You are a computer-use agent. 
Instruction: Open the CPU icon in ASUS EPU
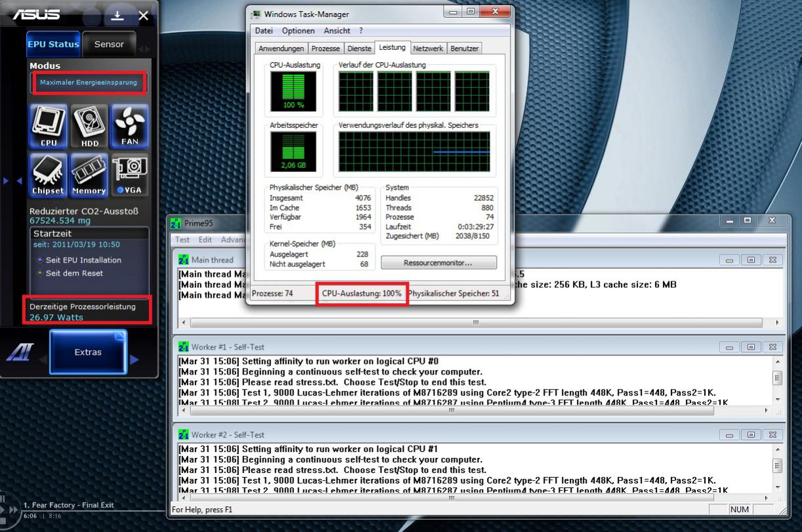49,126
